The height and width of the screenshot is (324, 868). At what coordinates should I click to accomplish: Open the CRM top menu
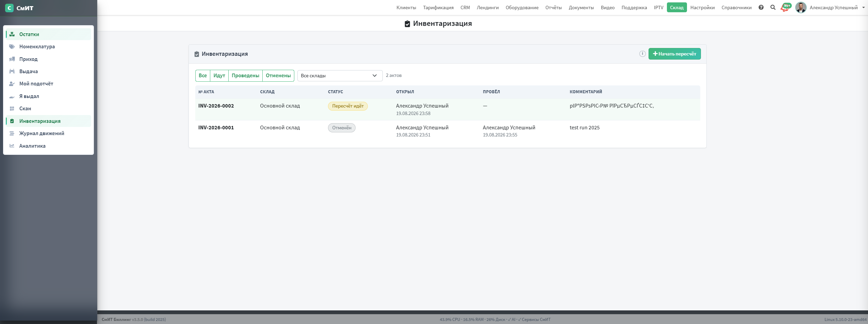coord(465,7)
